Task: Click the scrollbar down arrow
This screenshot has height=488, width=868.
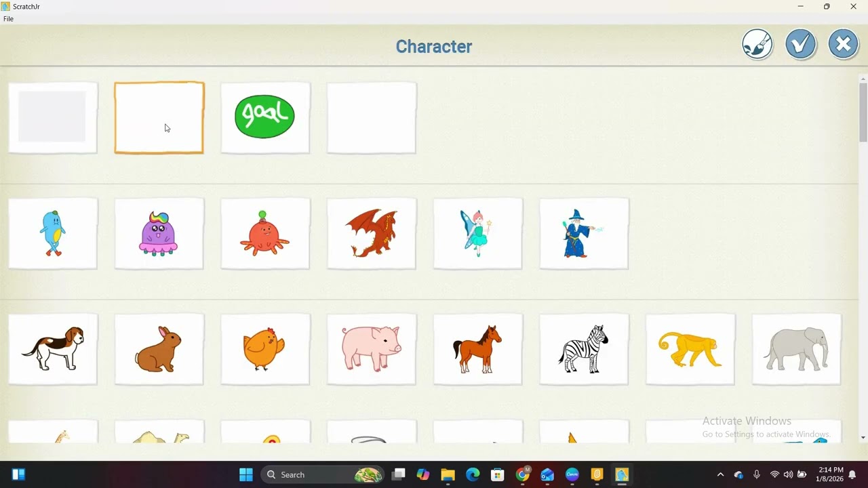Action: (863, 438)
